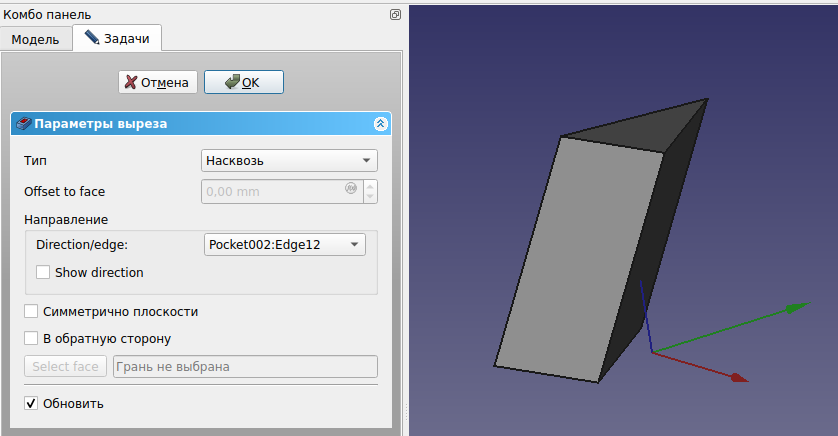This screenshot has height=436, width=838.
Task: Uncheck the Обновить checkbox
Action: [x=31, y=403]
